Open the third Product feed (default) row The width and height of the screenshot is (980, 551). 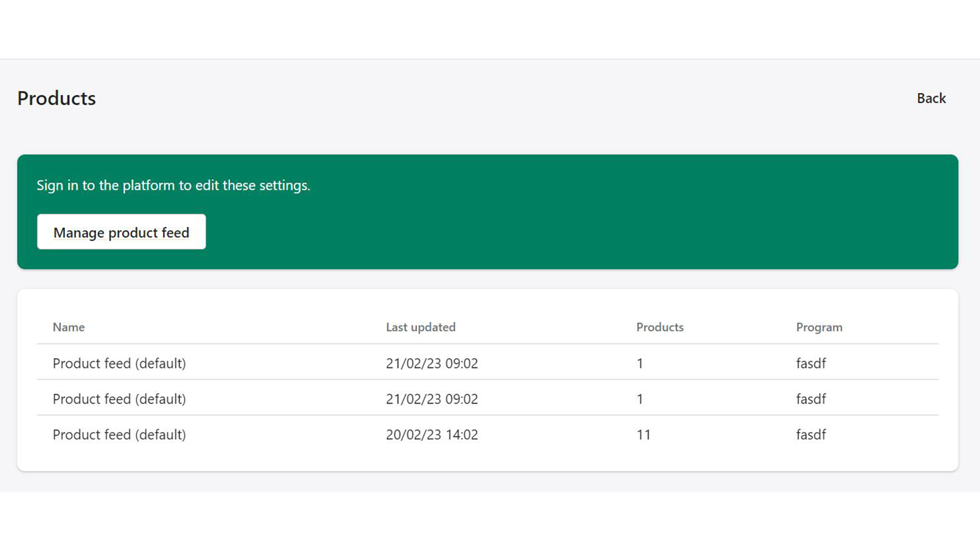(x=119, y=435)
